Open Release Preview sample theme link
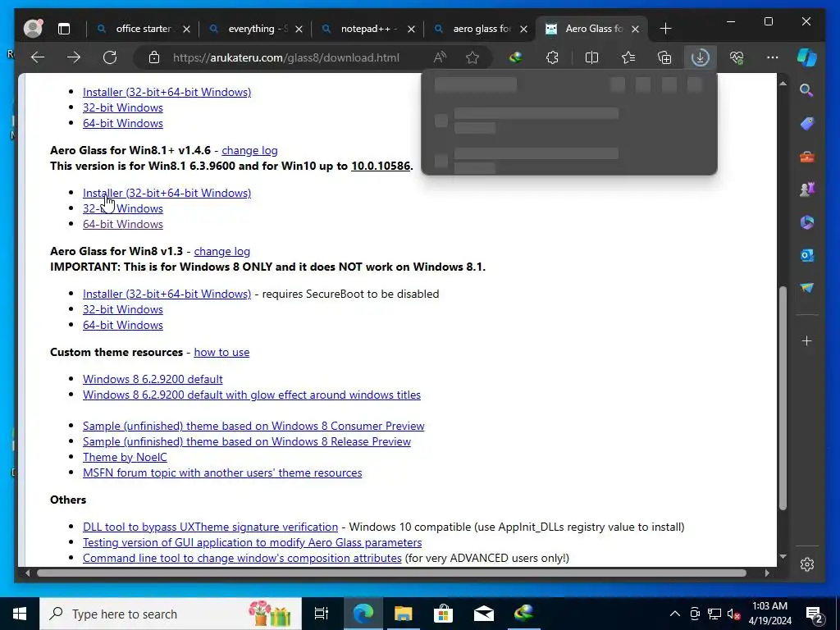The image size is (840, 630). click(x=247, y=441)
